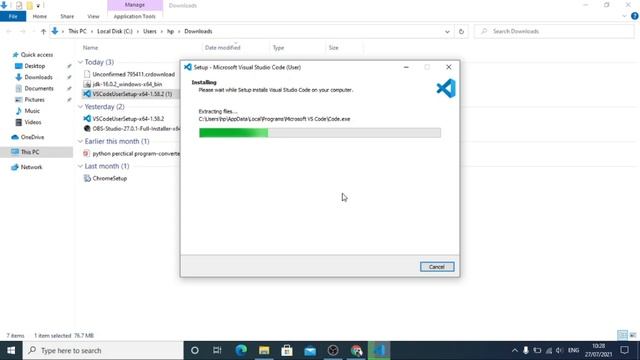Open File Explorer help question mark icon
The width and height of the screenshot is (640, 360).
point(634,16)
